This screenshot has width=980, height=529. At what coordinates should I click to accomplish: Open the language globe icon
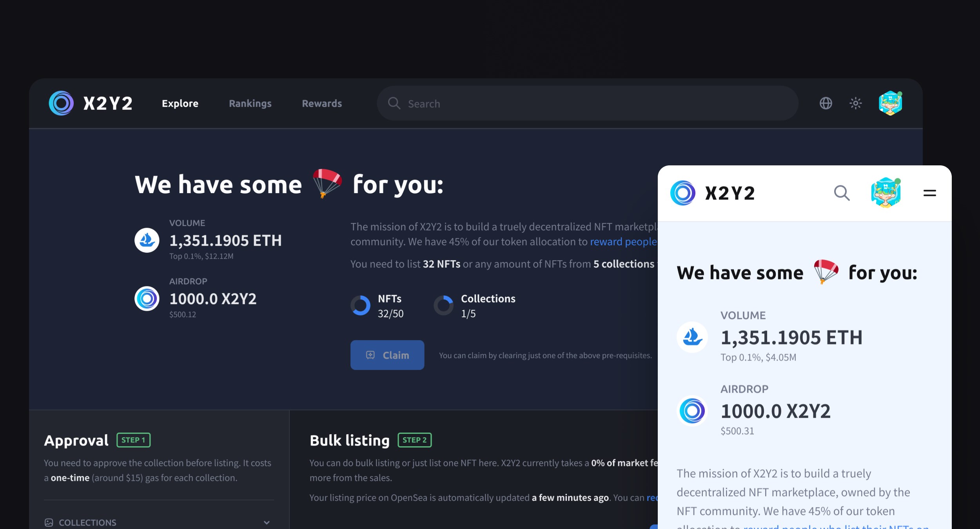point(826,103)
